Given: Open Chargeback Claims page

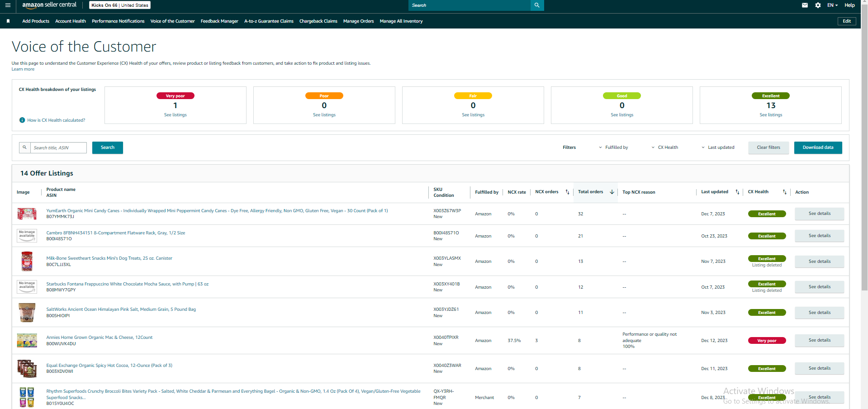Looking at the screenshot, I should pyautogui.click(x=318, y=21).
